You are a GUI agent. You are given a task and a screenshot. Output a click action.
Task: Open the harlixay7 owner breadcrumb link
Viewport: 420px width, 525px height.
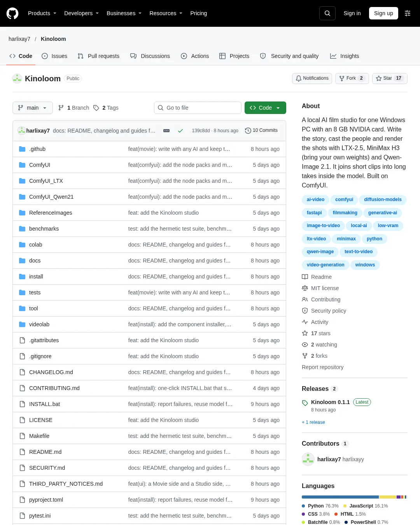[x=19, y=39]
